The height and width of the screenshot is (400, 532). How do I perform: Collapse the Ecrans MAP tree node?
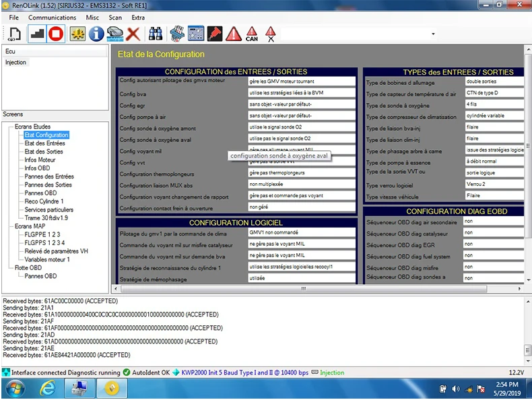9,226
